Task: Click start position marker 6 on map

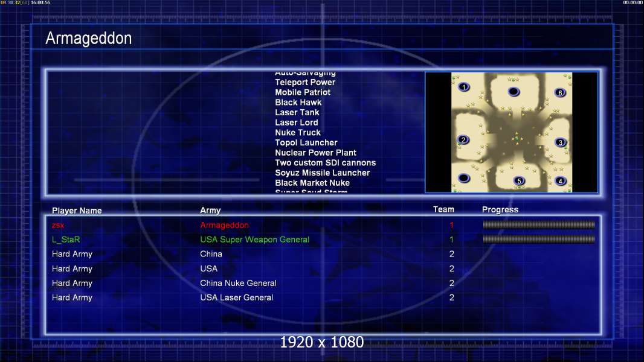Action: (x=560, y=93)
